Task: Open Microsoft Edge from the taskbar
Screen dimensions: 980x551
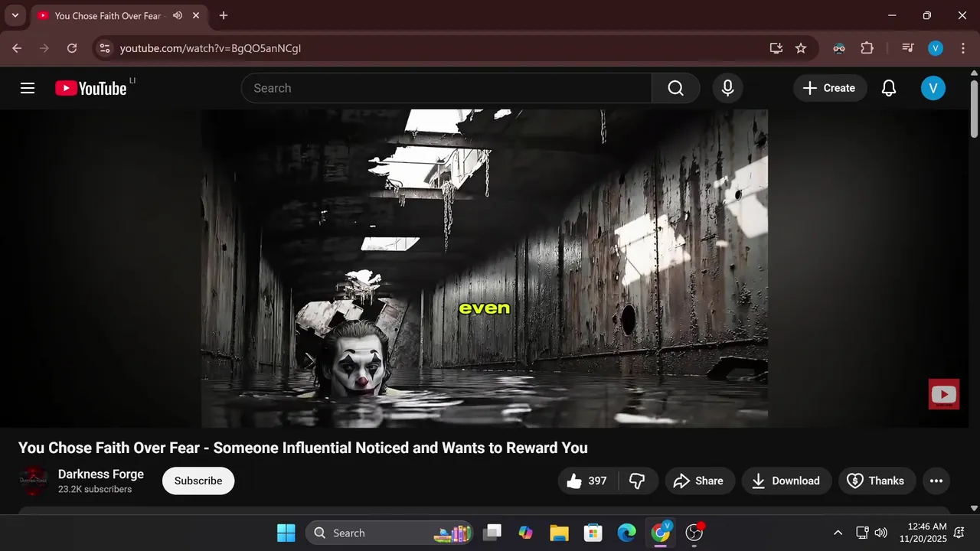Action: (627, 533)
